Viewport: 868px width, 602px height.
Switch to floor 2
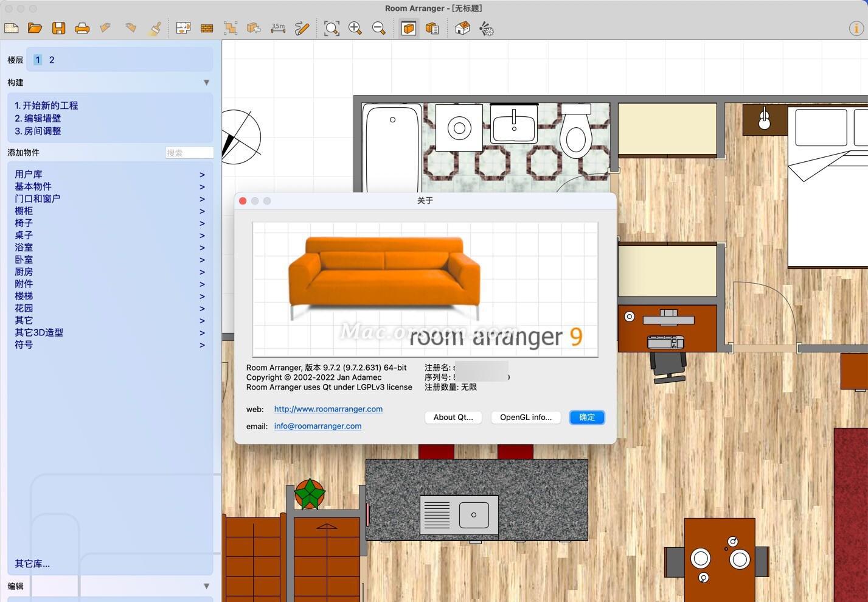pos(52,60)
